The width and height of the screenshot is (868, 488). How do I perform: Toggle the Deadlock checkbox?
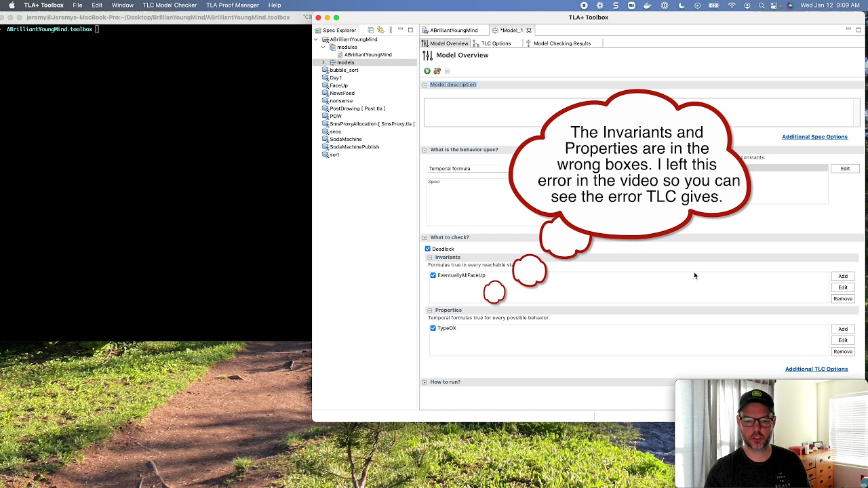click(428, 249)
